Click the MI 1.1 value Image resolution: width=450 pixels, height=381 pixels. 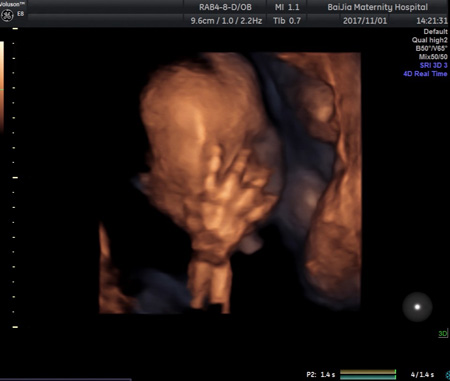(287, 7)
